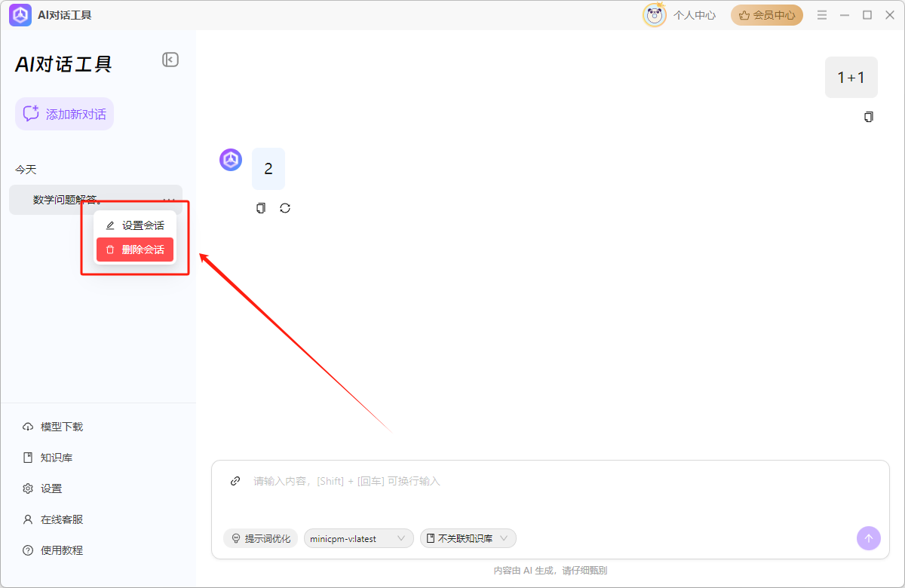
Task: Choose 删除会话 from the context menu
Action: click(x=135, y=250)
